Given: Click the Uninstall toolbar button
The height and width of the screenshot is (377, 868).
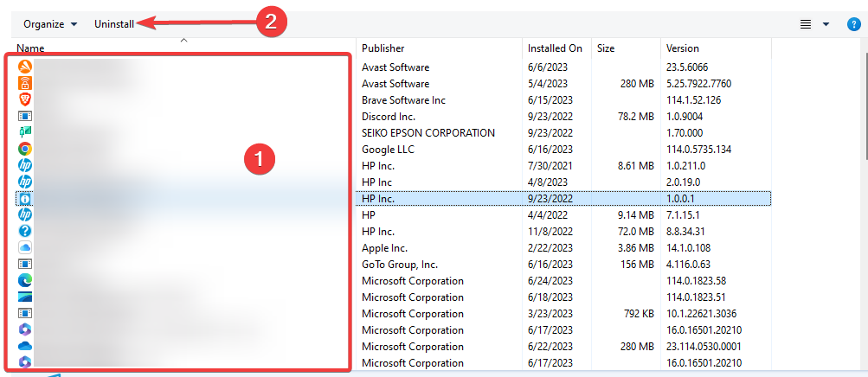Looking at the screenshot, I should point(114,24).
